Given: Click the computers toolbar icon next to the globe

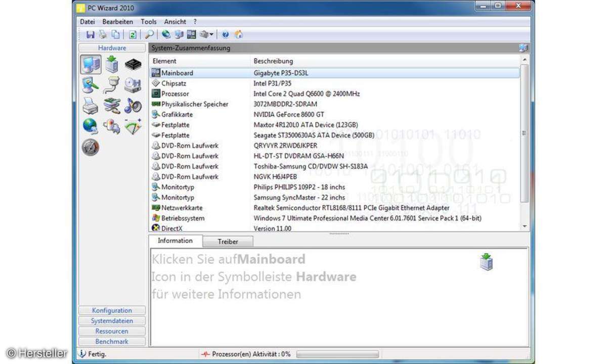Looking at the screenshot, I should pos(179,34).
